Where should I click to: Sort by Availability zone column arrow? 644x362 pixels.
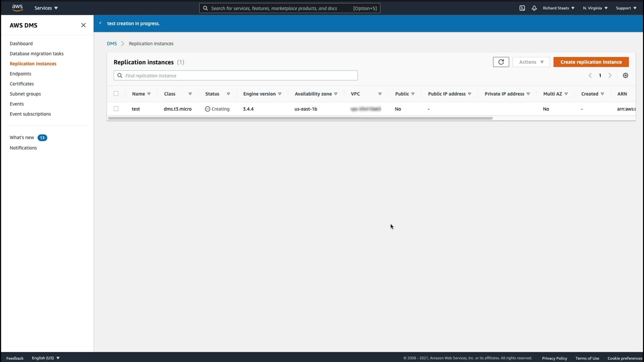tap(336, 94)
